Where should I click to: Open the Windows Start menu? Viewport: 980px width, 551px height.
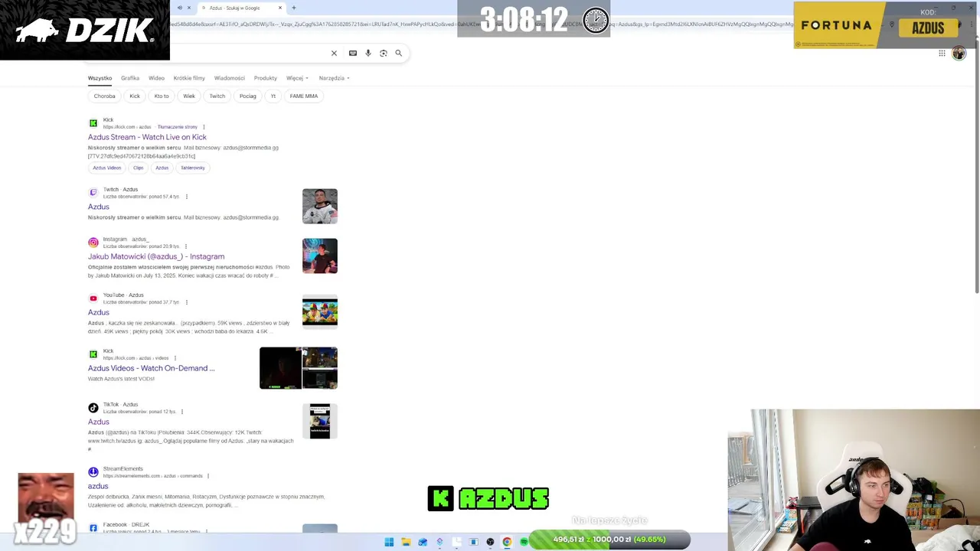[x=389, y=542]
